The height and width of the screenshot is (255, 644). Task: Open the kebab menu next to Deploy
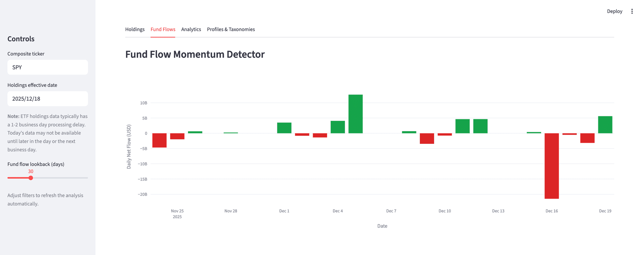click(x=632, y=11)
